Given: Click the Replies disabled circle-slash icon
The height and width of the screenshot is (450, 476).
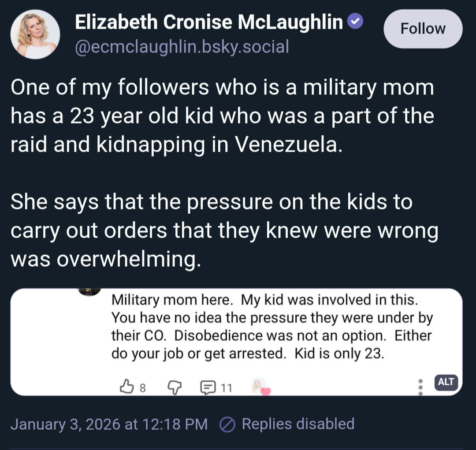Looking at the screenshot, I should [227, 424].
